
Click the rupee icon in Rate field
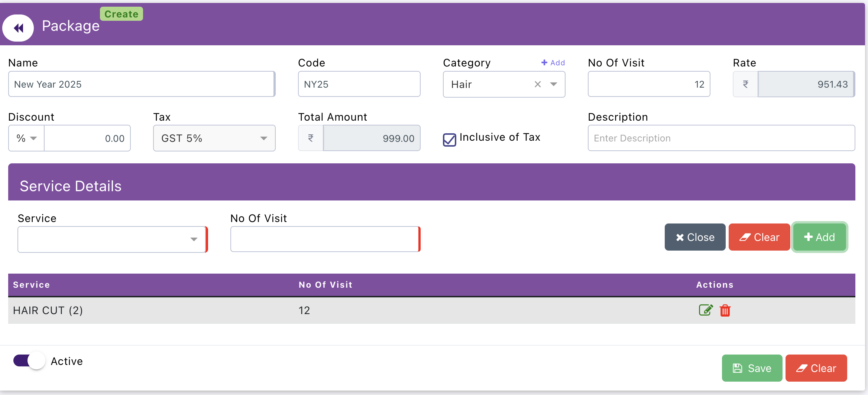745,84
